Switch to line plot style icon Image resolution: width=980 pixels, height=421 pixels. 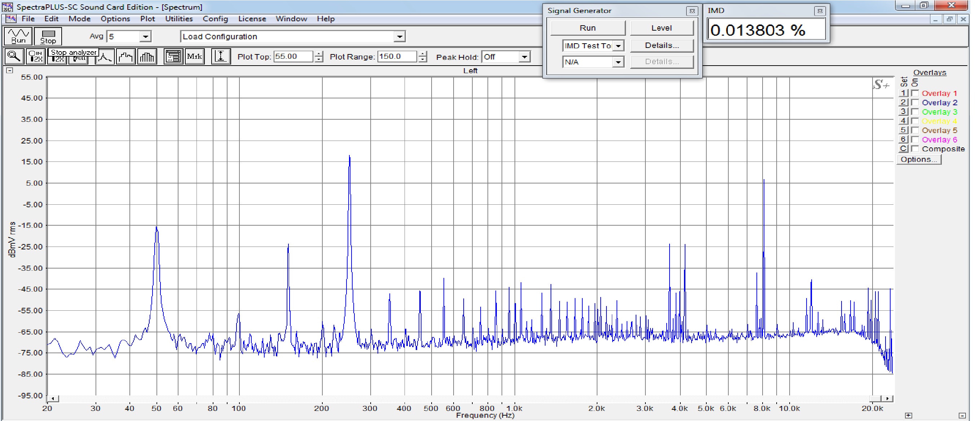pyautogui.click(x=105, y=57)
